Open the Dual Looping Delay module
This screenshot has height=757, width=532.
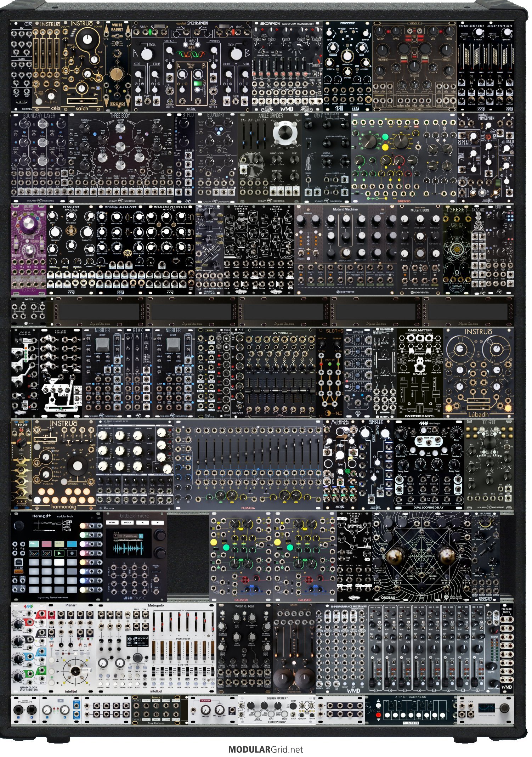pos(429,465)
